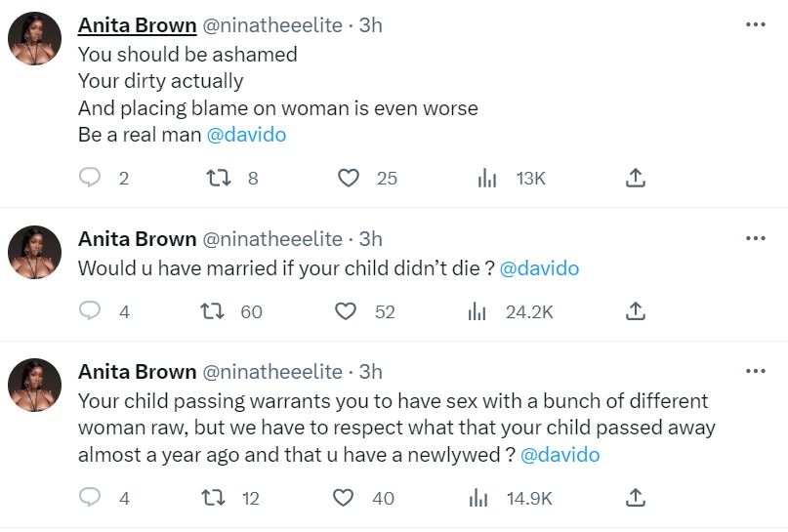Click the @davido mention after "newlywed ?"

pos(560,455)
